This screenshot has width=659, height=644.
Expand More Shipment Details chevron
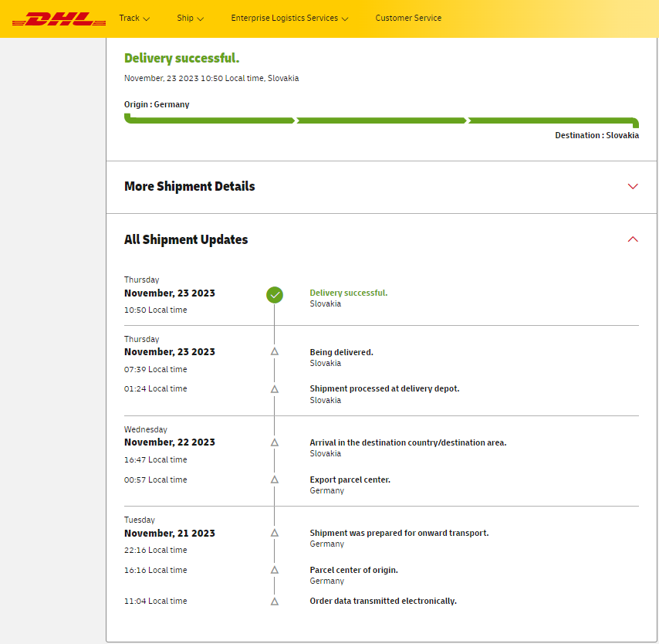pos(633,186)
